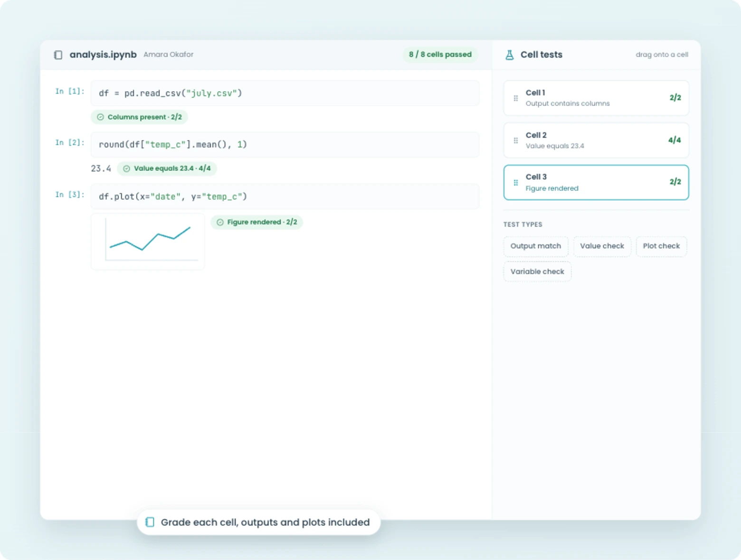
Task: Click into the pd.read_csv code cell
Action: 285,93
